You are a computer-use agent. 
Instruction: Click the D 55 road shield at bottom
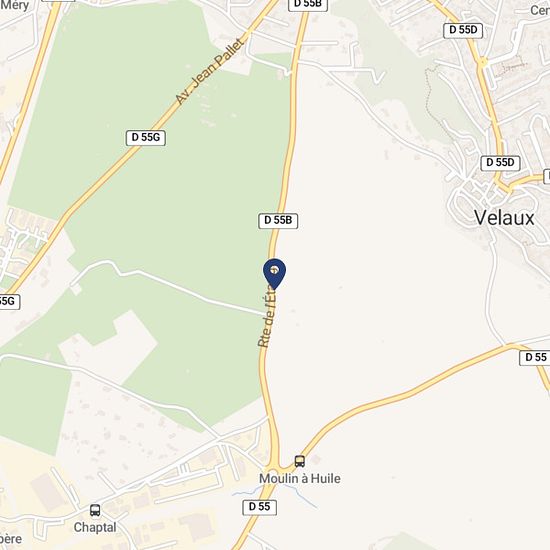pyautogui.click(x=260, y=507)
